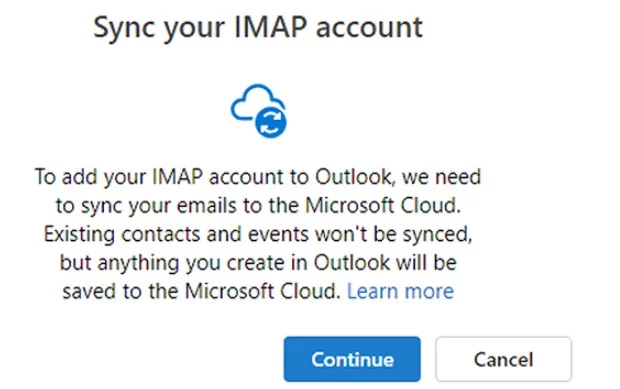This screenshot has width=620, height=389.
Task: Click the "To add your IMAP account" line
Action: (258, 177)
